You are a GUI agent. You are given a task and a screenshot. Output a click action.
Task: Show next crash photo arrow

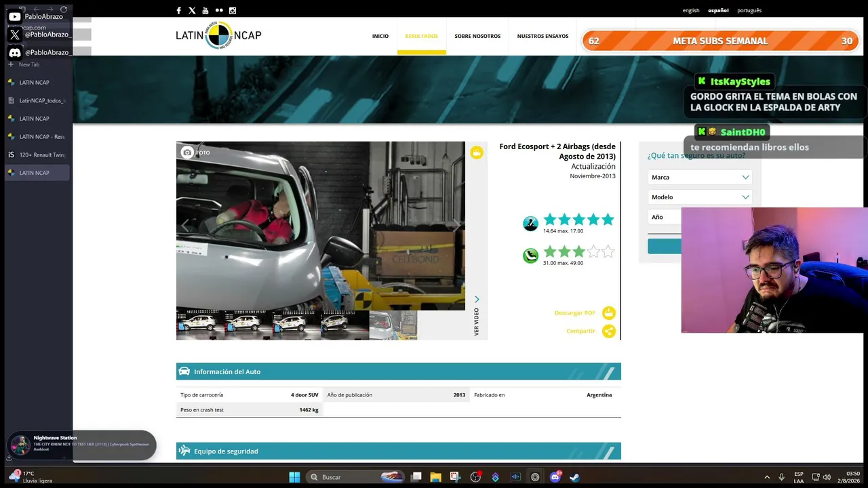coord(456,224)
